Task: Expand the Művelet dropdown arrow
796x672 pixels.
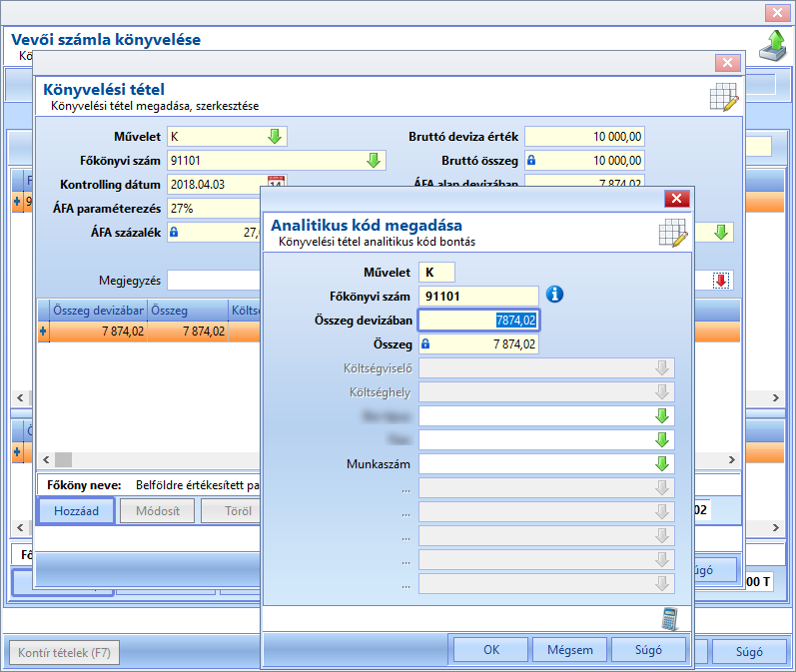Action: click(x=275, y=136)
